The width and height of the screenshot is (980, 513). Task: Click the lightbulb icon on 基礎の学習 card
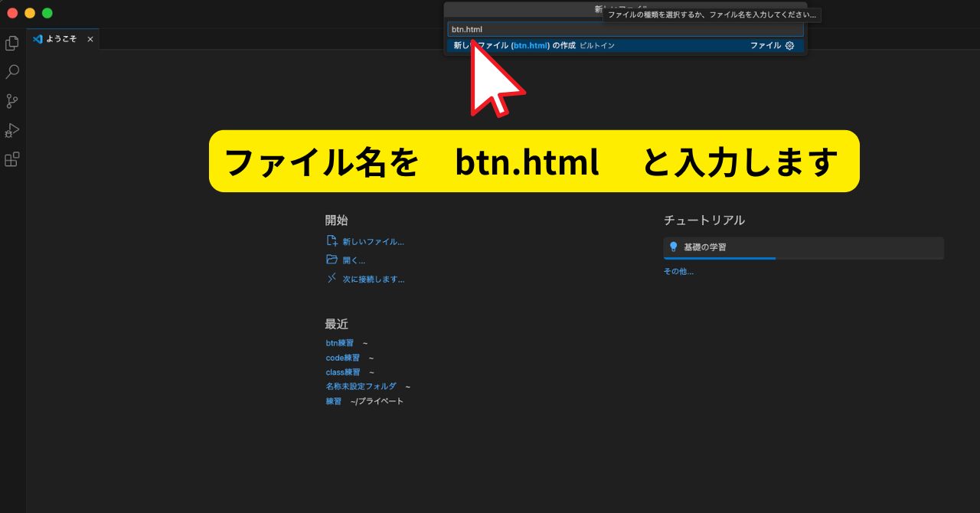click(x=675, y=247)
